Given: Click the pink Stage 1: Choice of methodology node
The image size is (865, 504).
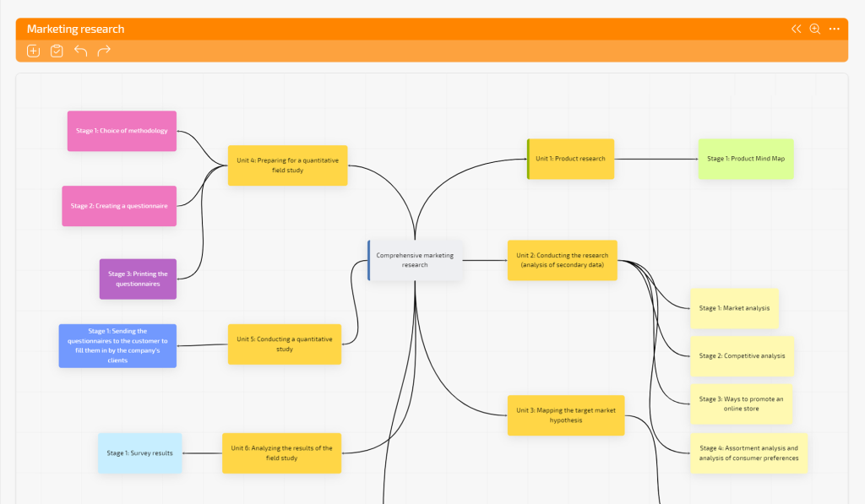Looking at the screenshot, I should [122, 131].
